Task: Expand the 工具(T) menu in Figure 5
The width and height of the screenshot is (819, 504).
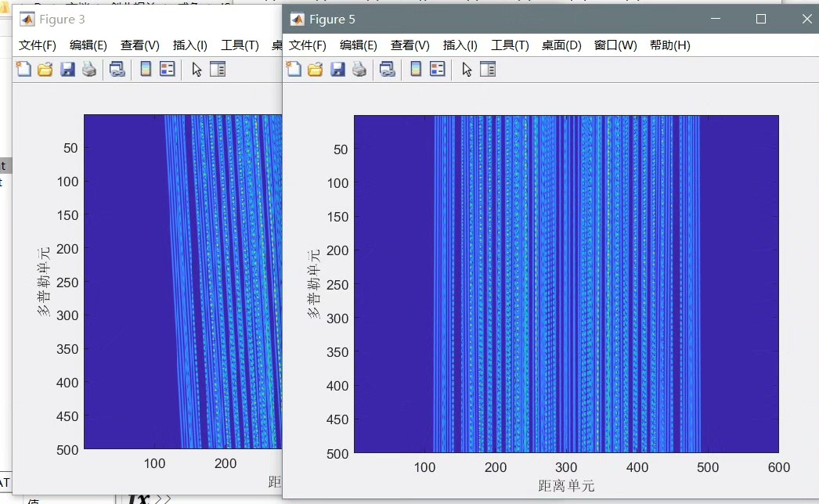Action: coord(510,45)
